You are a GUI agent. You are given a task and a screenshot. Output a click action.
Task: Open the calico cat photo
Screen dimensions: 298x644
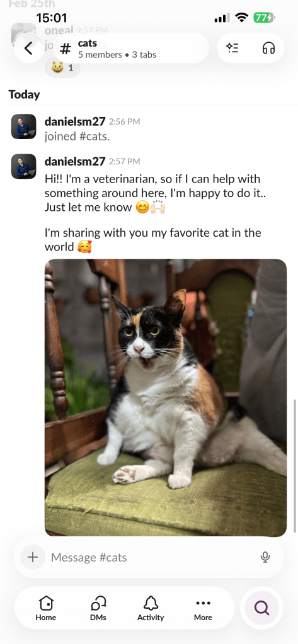point(166,398)
